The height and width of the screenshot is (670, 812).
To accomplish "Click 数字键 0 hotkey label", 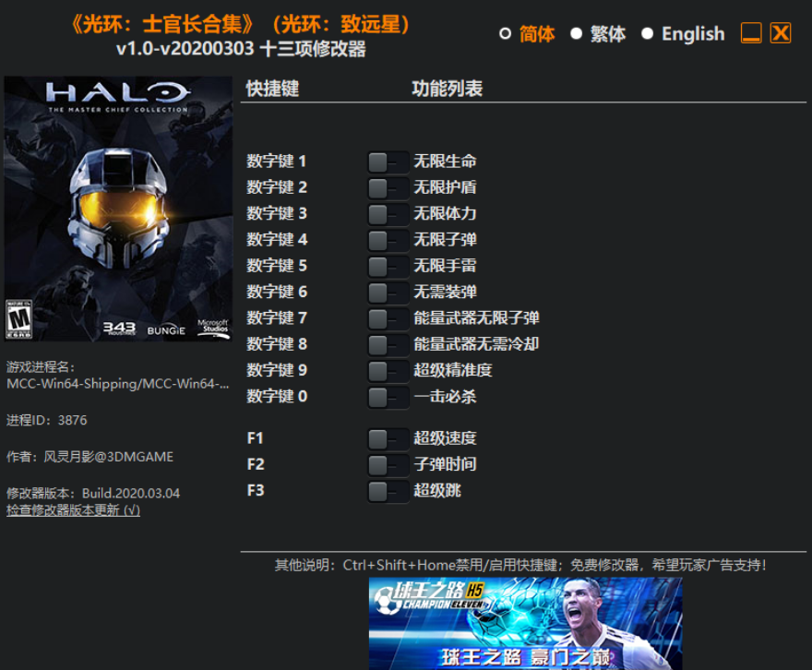I will (277, 397).
